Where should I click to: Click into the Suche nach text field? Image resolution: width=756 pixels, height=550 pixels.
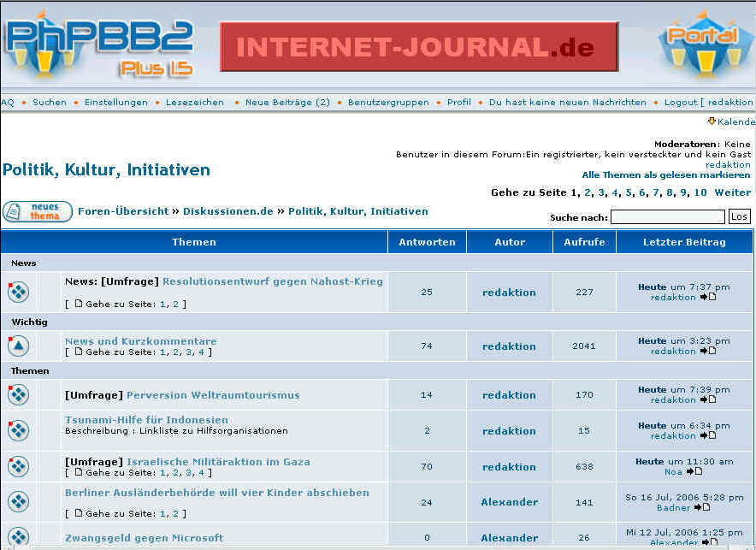coord(668,217)
